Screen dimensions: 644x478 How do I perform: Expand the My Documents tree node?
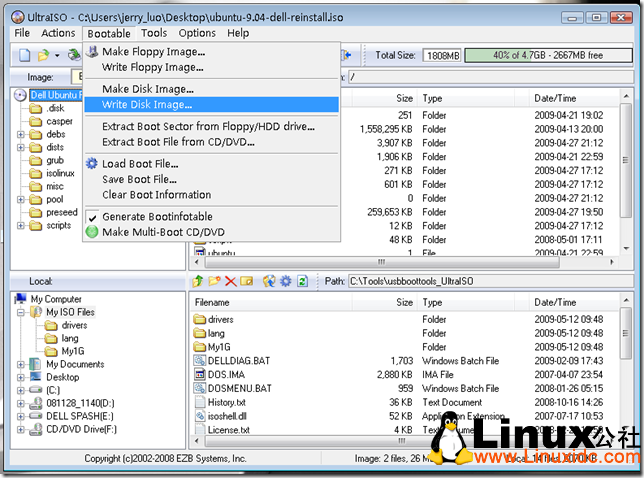click(21, 365)
